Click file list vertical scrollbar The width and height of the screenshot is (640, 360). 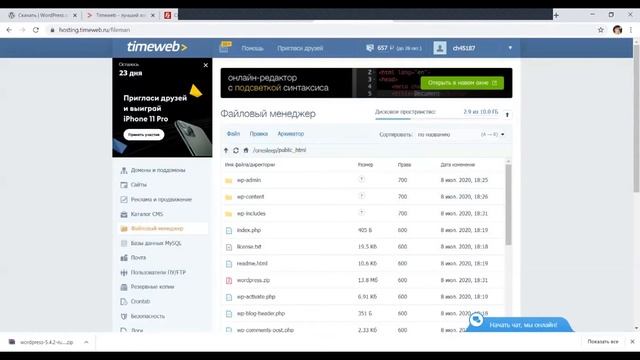[508, 204]
